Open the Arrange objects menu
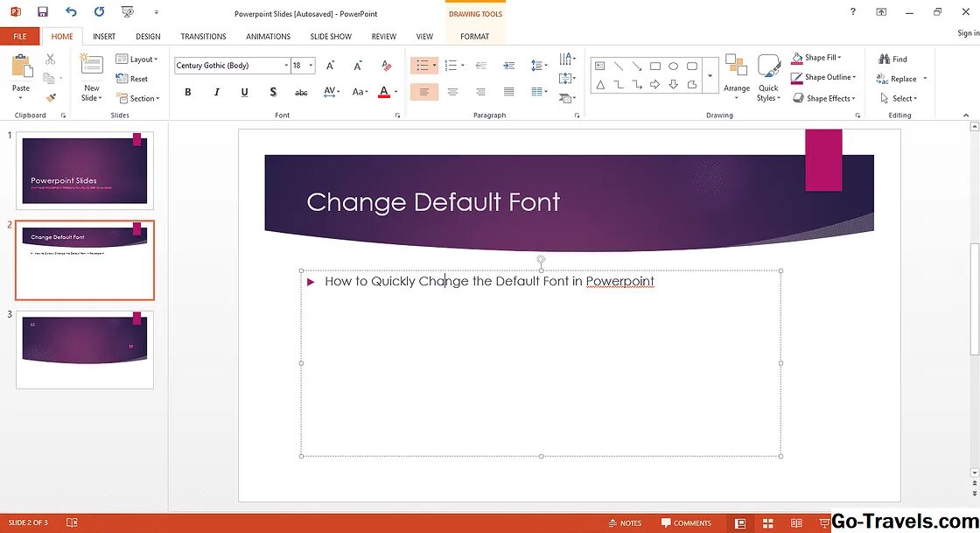Viewport: 980px width, 533px height. [x=737, y=76]
